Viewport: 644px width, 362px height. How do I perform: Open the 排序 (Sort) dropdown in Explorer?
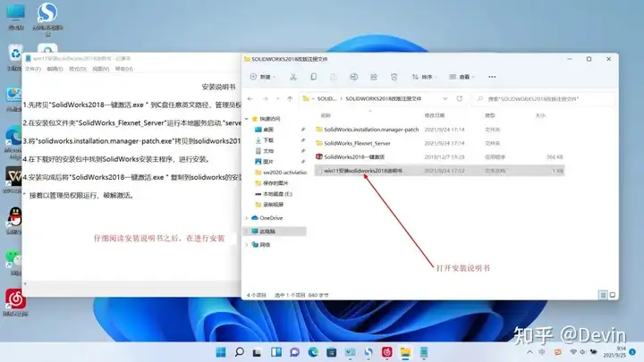click(425, 77)
